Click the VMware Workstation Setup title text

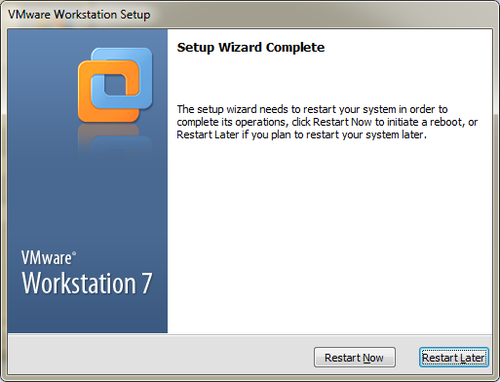79,15
